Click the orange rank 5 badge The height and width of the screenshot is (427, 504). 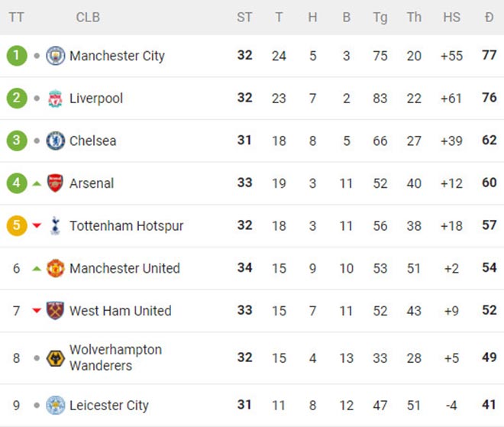tap(17, 226)
